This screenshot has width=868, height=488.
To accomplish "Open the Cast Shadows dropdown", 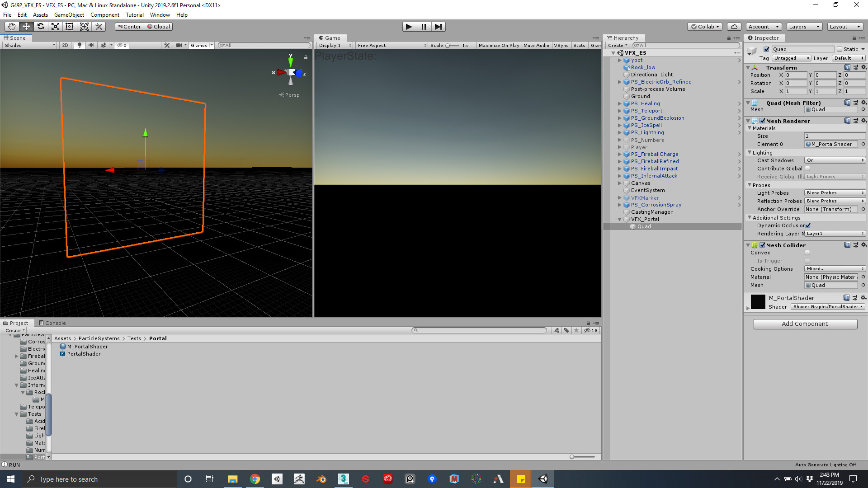I will coord(835,160).
